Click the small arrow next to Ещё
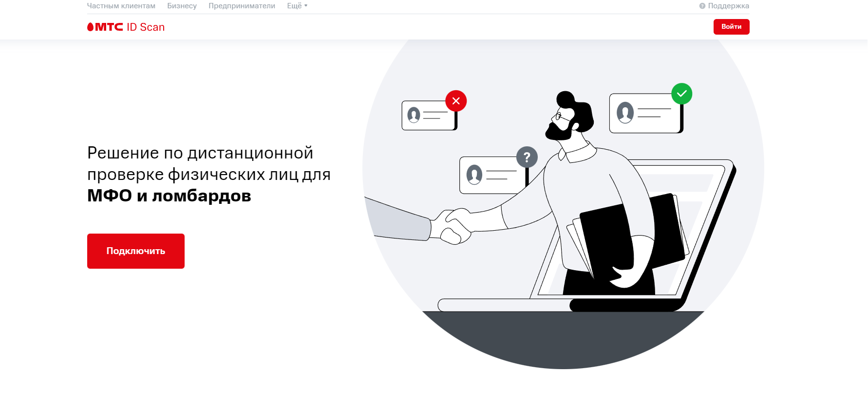Viewport: 868px width, 395px height. coord(306,6)
